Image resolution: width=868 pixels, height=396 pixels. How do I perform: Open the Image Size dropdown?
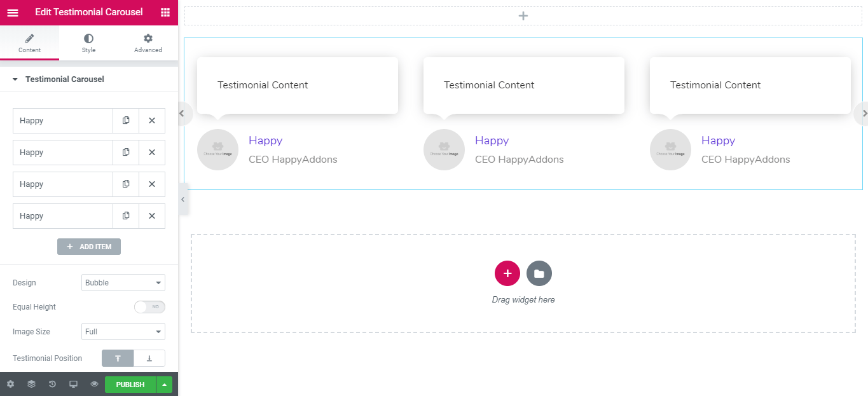click(x=123, y=332)
